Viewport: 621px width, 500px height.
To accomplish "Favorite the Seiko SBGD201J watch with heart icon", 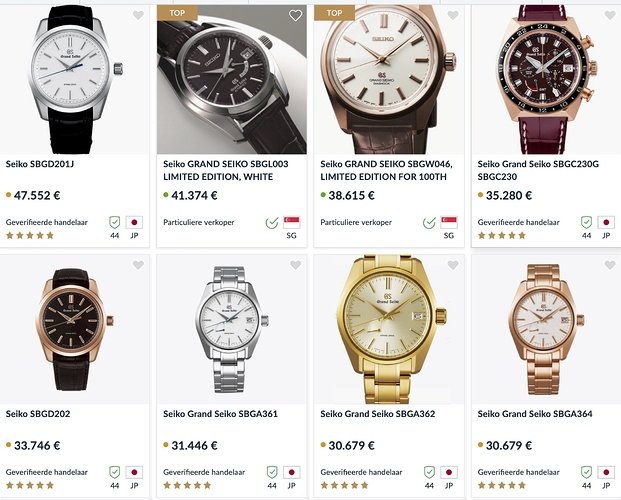I will coord(138,16).
